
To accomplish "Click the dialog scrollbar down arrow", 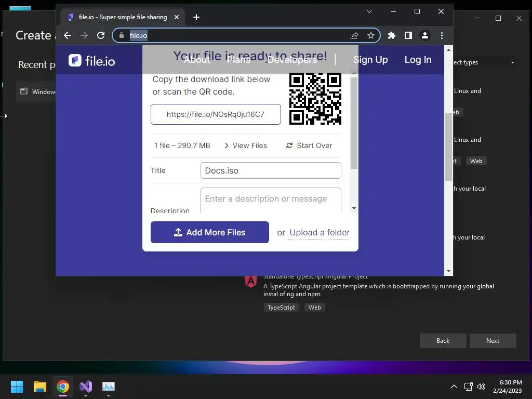I will click(354, 208).
